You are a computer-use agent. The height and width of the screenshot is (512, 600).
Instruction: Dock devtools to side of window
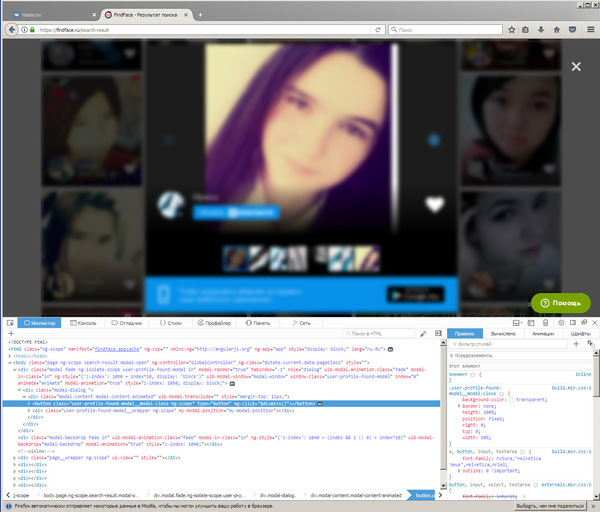point(573,323)
